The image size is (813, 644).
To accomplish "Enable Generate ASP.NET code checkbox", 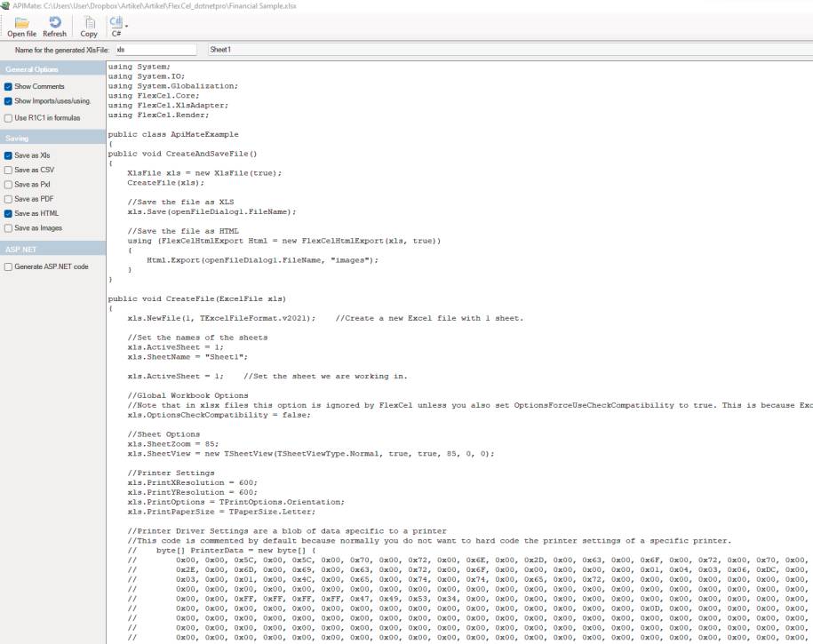I will 8,267.
